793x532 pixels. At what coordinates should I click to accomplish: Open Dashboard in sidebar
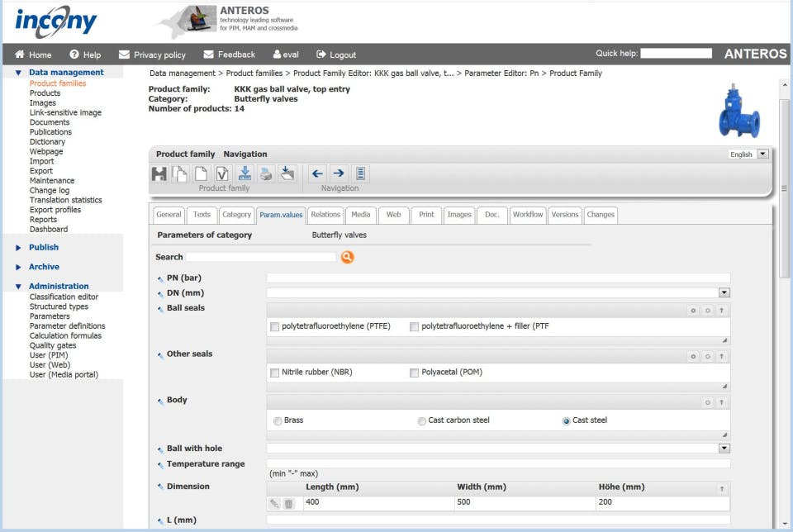click(x=49, y=229)
